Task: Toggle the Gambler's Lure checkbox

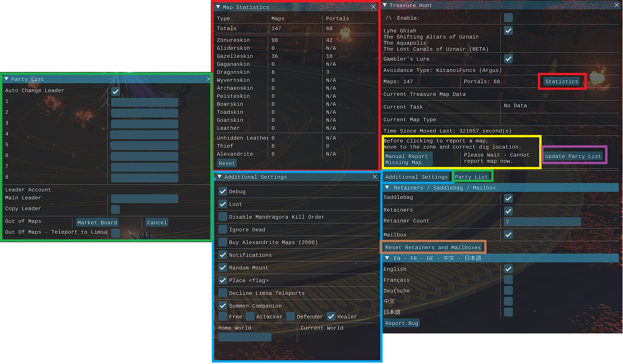Action: (508, 59)
